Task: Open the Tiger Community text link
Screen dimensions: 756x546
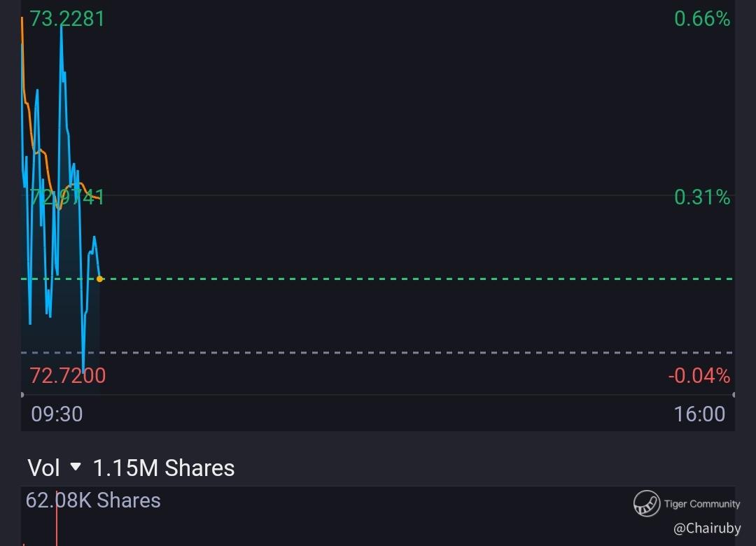Action: [x=701, y=504]
